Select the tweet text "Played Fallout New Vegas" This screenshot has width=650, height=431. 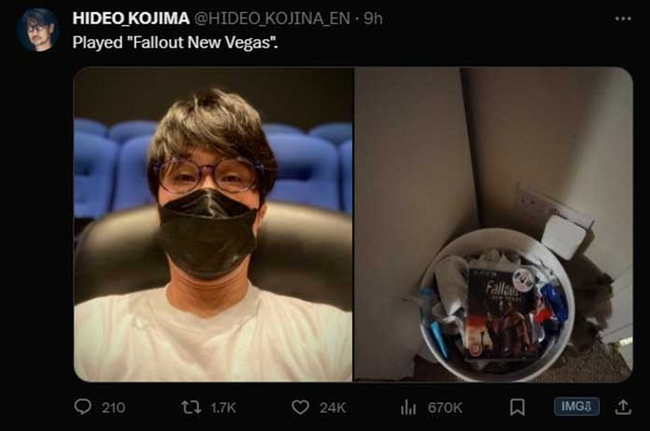pyautogui.click(x=175, y=43)
